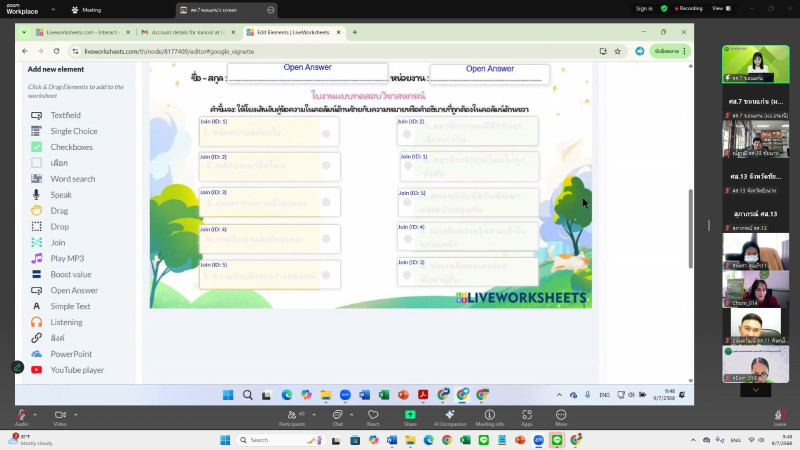Click Sign in in Zoom
This screenshot has height=450, width=800.
click(644, 8)
